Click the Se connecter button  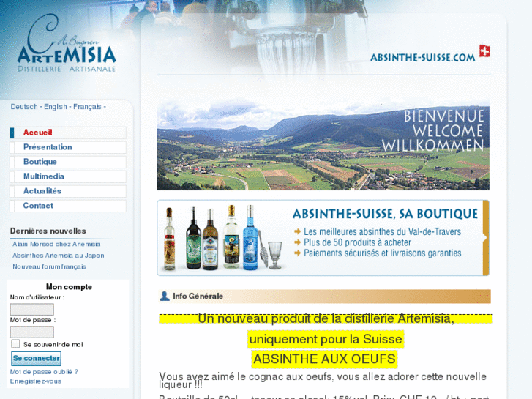point(37,358)
